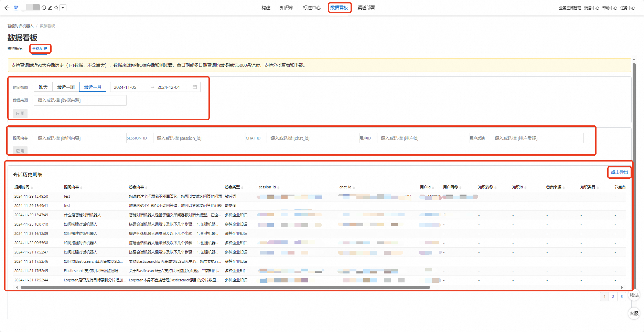This screenshot has height=332, width=644.
Task: Rename the robot with the pencil icon
Action: tap(50, 8)
